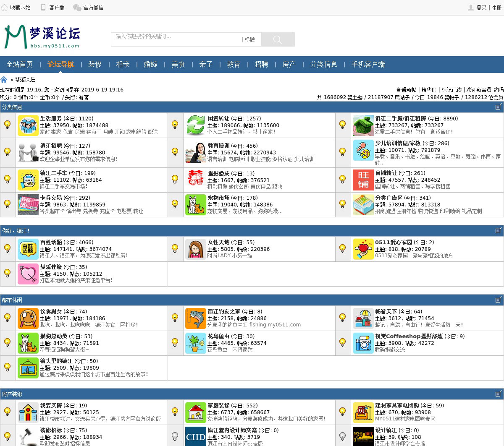Click into the keyword search field

[176, 39]
